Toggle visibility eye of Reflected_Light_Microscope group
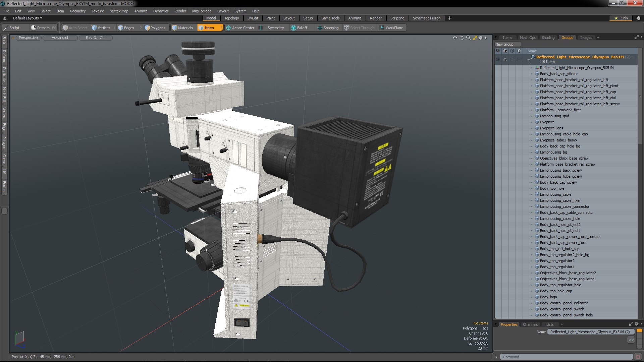644x362 pixels. (x=497, y=59)
